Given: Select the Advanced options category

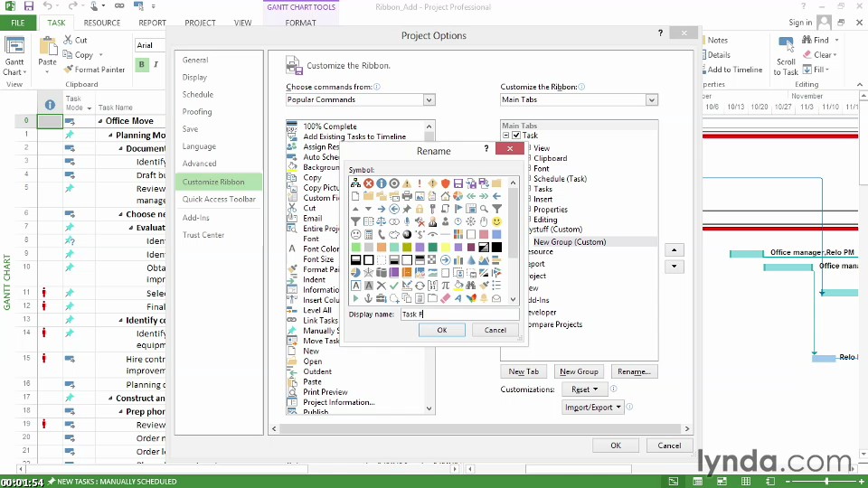Looking at the screenshot, I should [x=219, y=164].
